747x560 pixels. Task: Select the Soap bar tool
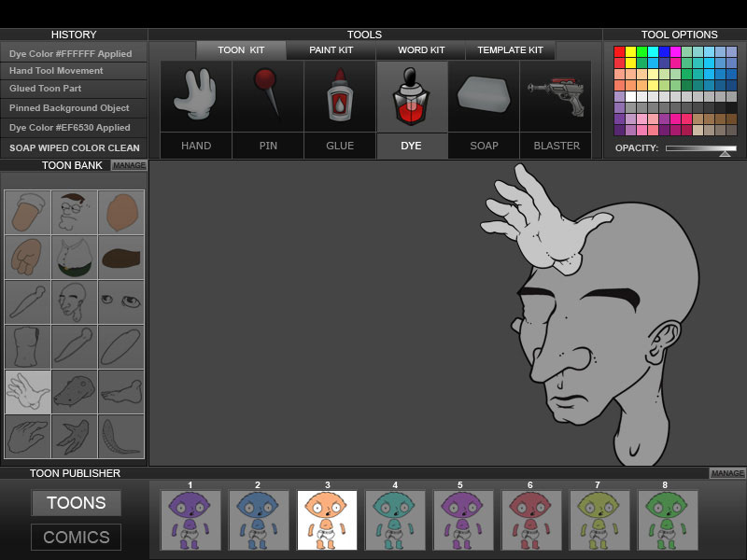[x=484, y=95]
